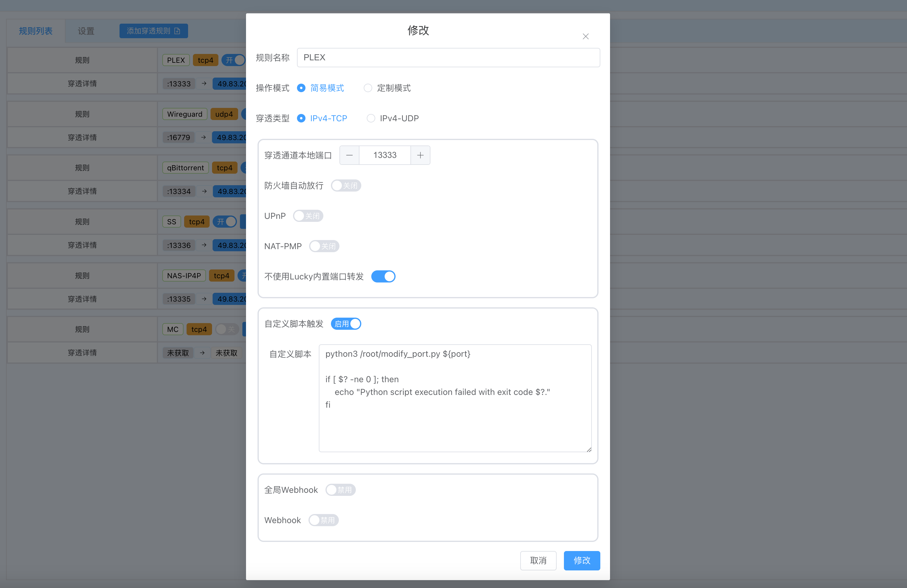Enable 防火墙自动放行 switch
Screen dimensions: 907x588
point(346,185)
